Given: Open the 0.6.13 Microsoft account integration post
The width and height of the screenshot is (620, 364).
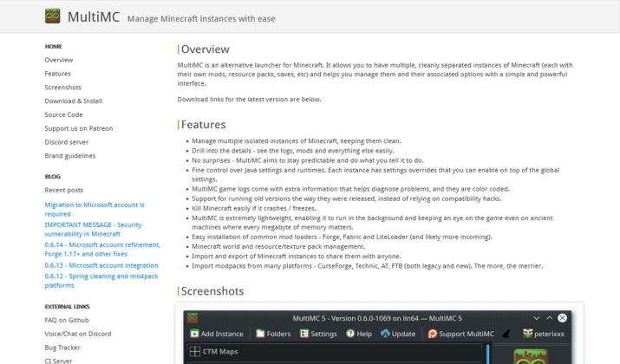Looking at the screenshot, I should tap(101, 265).
